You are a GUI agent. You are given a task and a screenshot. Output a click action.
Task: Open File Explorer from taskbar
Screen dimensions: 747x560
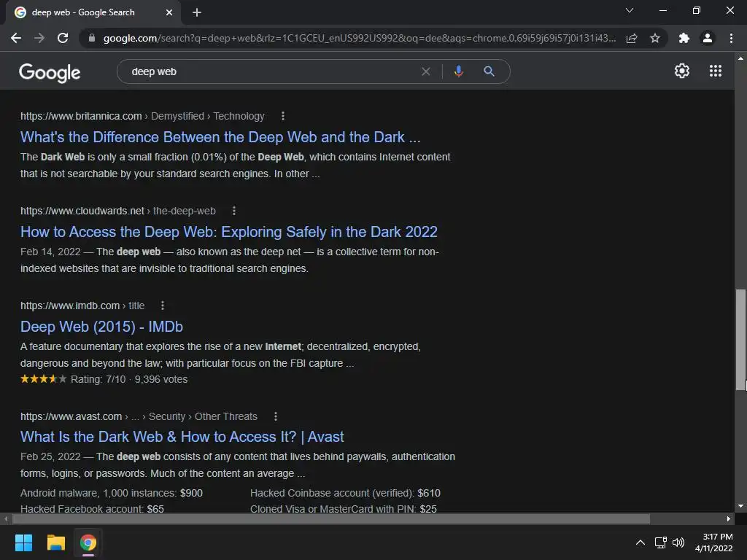pyautogui.click(x=55, y=542)
